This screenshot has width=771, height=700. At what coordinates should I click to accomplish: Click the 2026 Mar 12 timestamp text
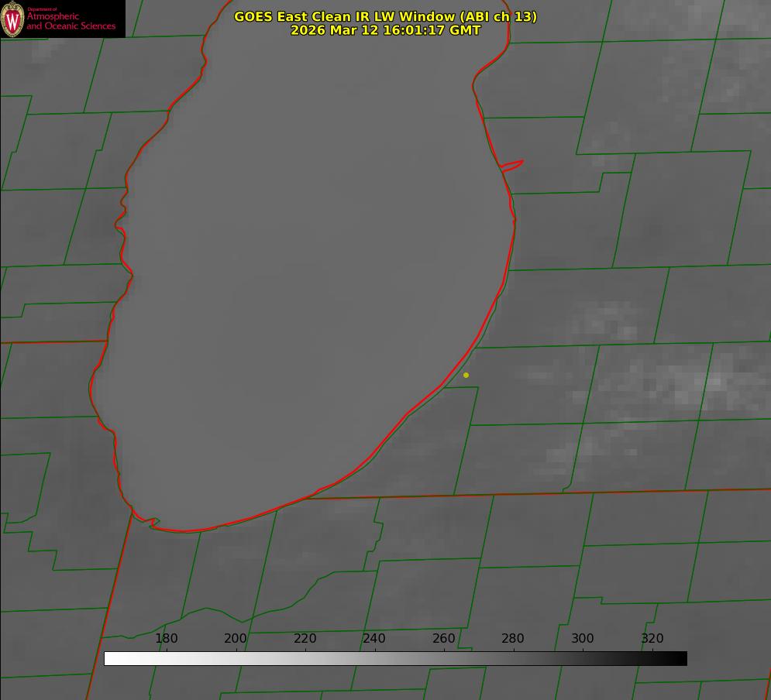click(385, 30)
